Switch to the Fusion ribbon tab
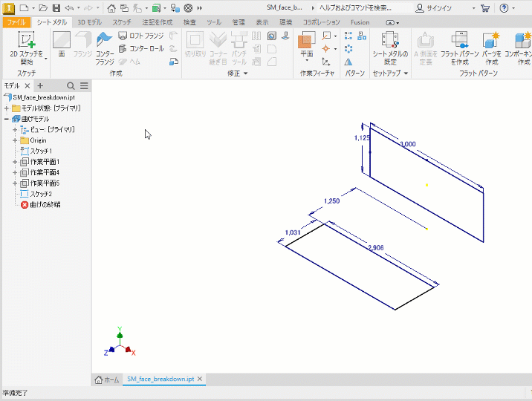This screenshot has width=532, height=401. point(360,22)
